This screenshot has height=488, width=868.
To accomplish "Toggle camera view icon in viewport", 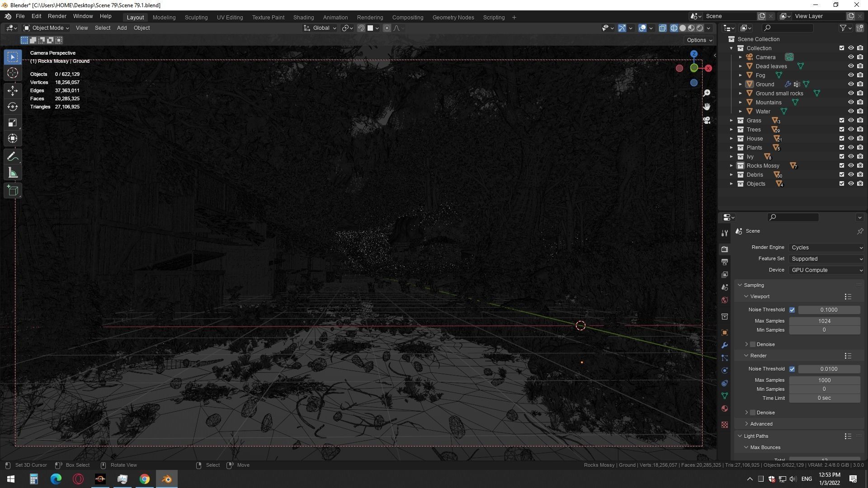I will click(707, 121).
